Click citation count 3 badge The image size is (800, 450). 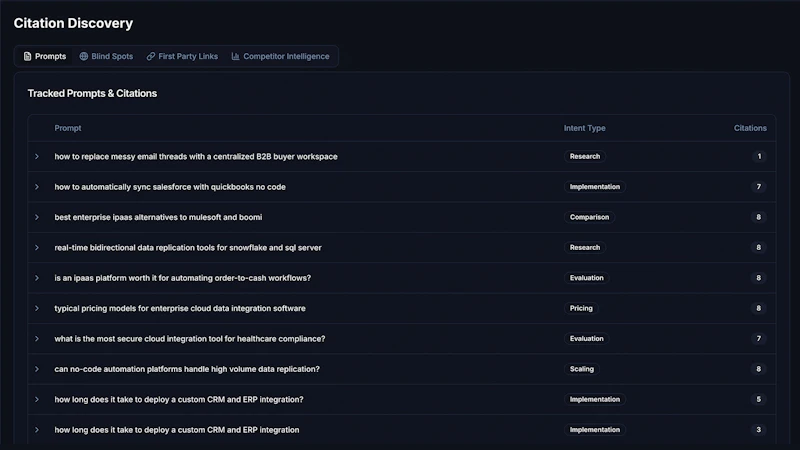pyautogui.click(x=759, y=430)
